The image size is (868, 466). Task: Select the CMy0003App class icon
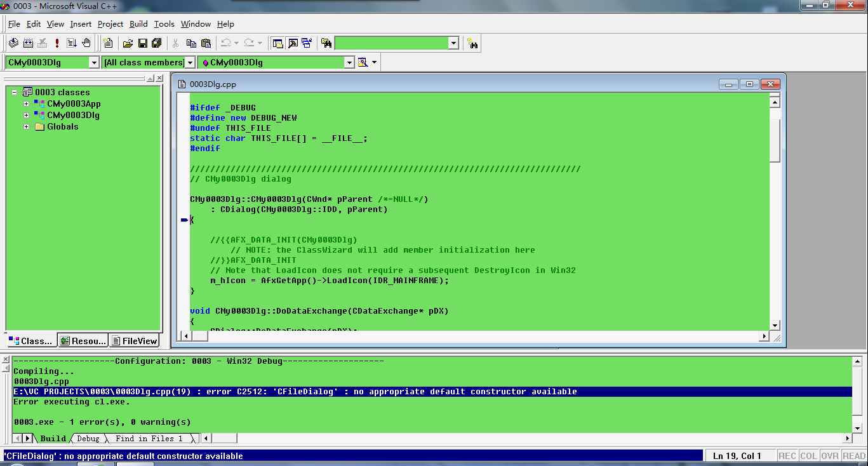pyautogui.click(x=39, y=103)
